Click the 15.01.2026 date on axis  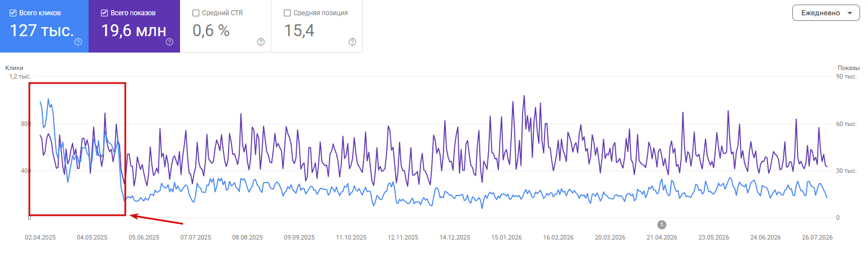(x=506, y=238)
